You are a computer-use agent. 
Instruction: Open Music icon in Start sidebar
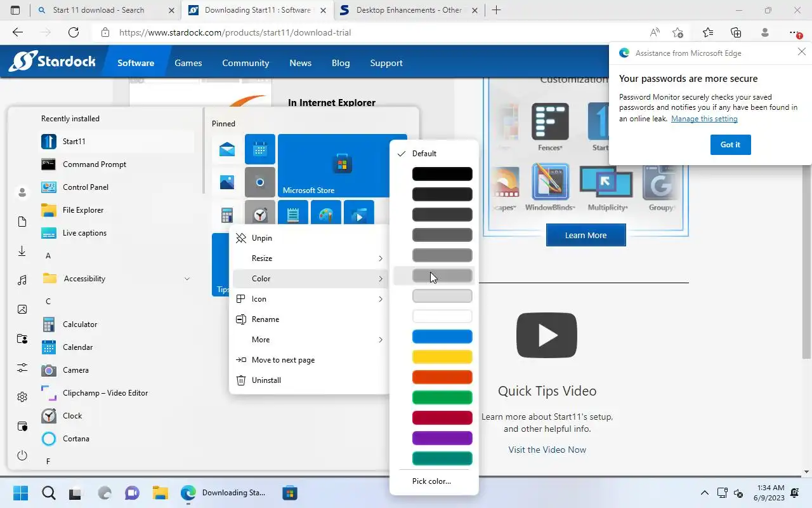[22, 280]
